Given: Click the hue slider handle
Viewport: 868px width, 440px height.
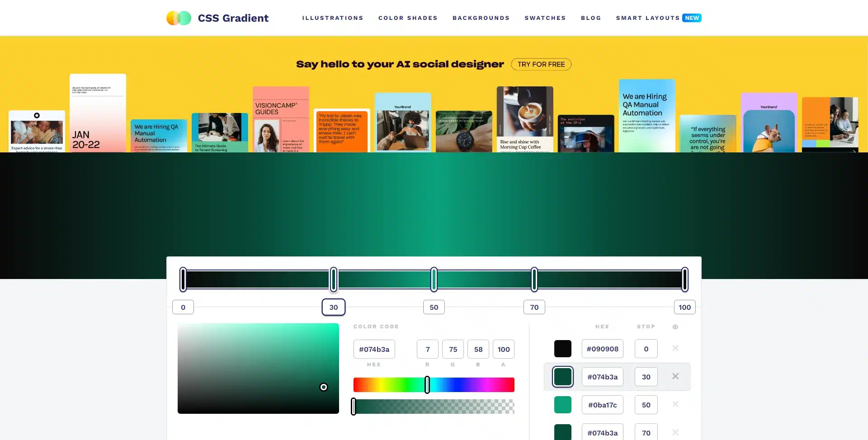Looking at the screenshot, I should (427, 385).
